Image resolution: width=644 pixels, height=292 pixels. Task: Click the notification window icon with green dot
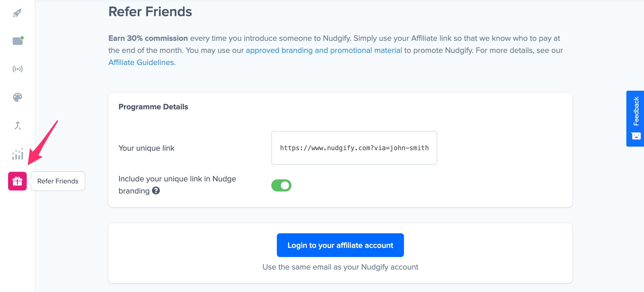click(x=18, y=41)
